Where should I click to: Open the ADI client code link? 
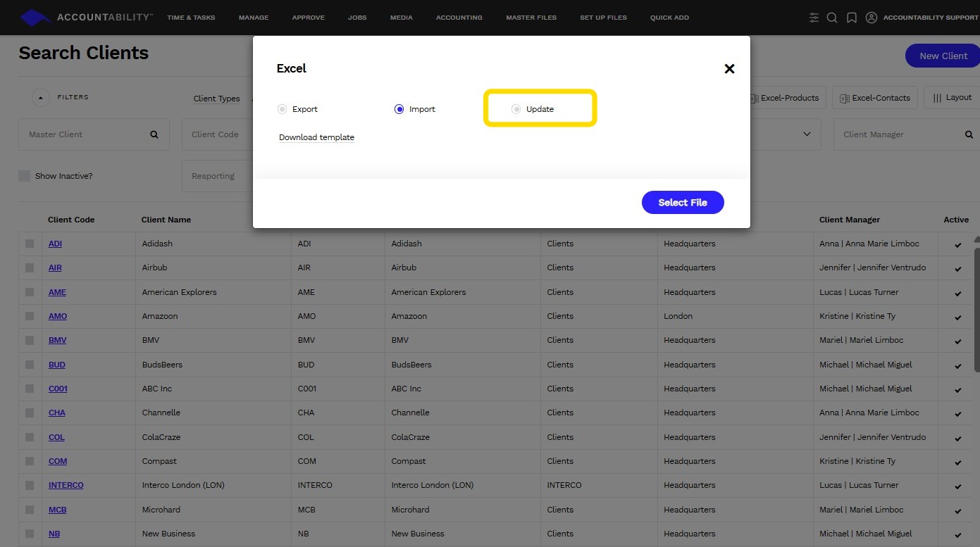click(55, 244)
